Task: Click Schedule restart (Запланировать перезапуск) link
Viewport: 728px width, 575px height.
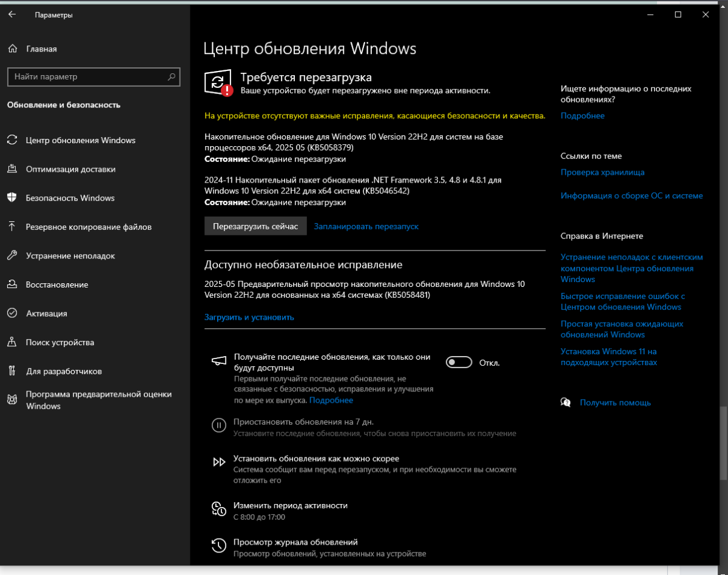Action: click(x=366, y=226)
